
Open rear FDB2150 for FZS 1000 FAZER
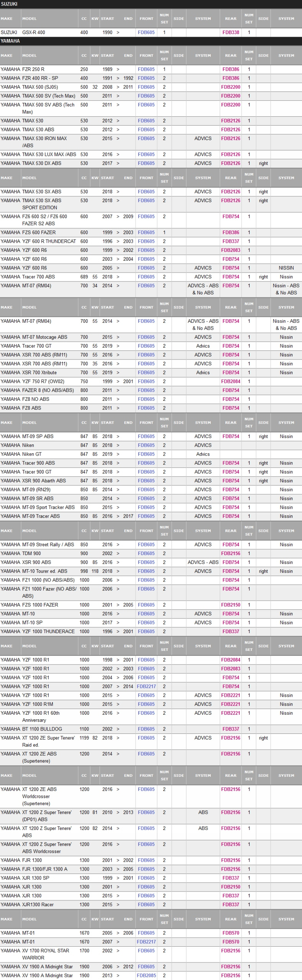pos(231,605)
